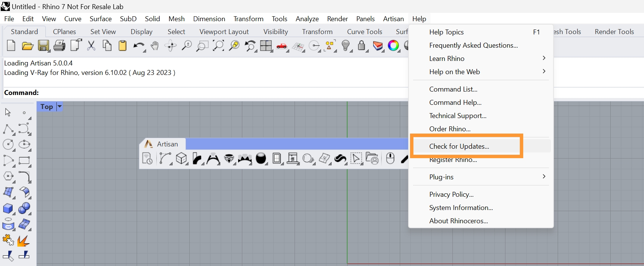The width and height of the screenshot is (644, 266).
Task: Select the Polygon hexagon tool
Action: 8,176
